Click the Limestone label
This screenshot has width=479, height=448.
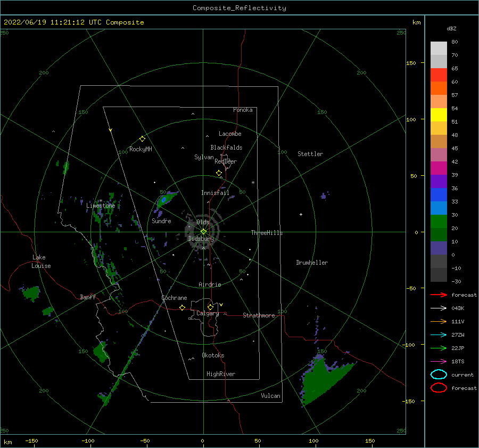tap(101, 206)
